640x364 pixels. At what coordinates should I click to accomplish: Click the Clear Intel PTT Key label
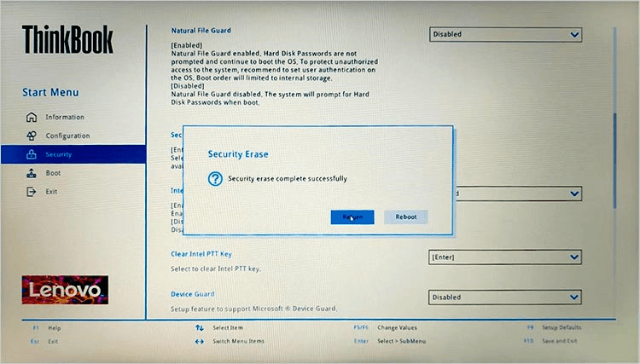[x=201, y=254]
